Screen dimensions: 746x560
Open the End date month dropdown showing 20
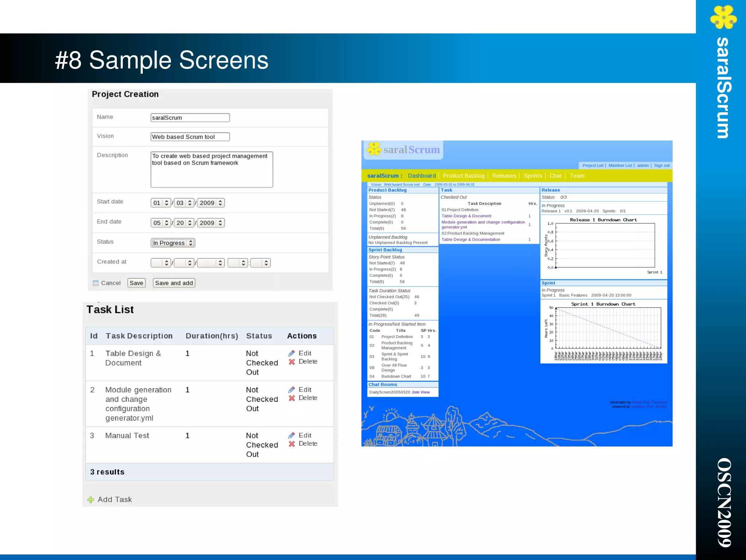pos(184,223)
